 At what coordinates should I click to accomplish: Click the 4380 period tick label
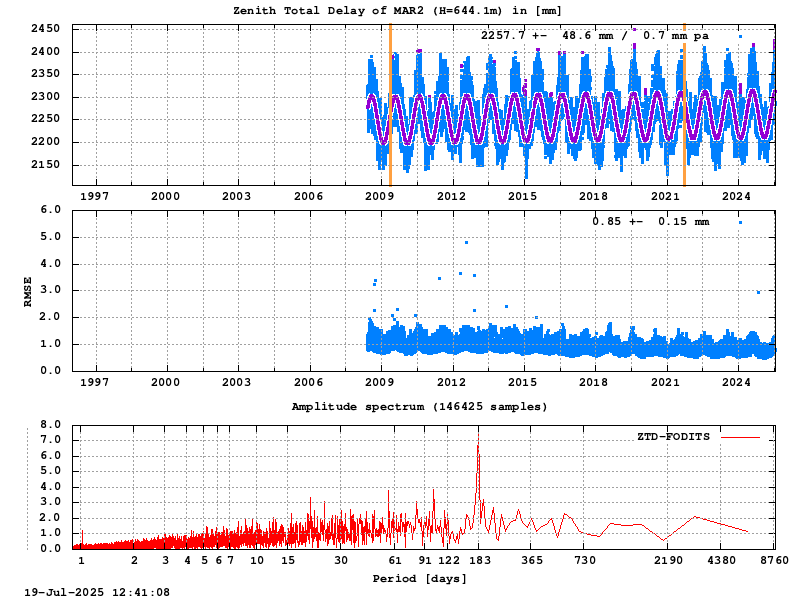[721, 560]
